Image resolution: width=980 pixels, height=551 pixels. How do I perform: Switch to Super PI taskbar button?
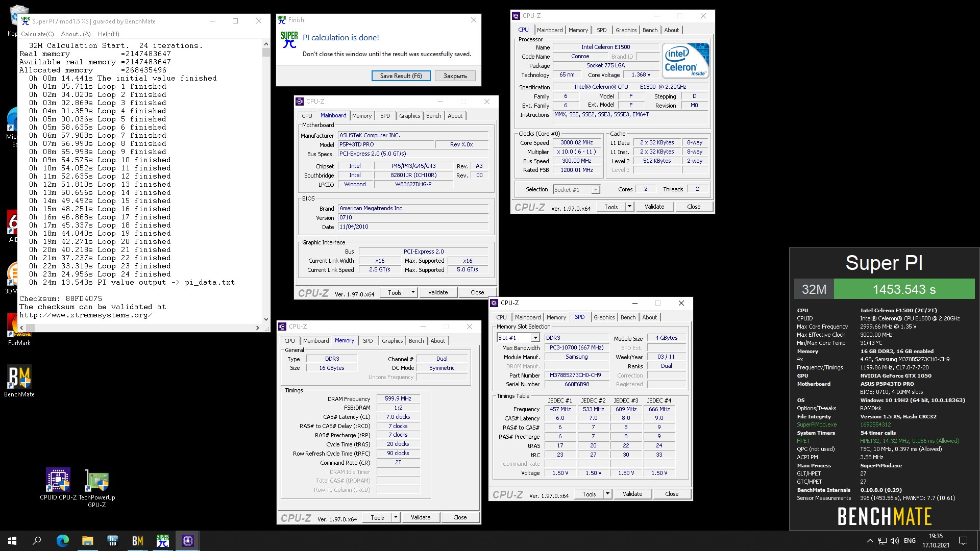pyautogui.click(x=162, y=541)
